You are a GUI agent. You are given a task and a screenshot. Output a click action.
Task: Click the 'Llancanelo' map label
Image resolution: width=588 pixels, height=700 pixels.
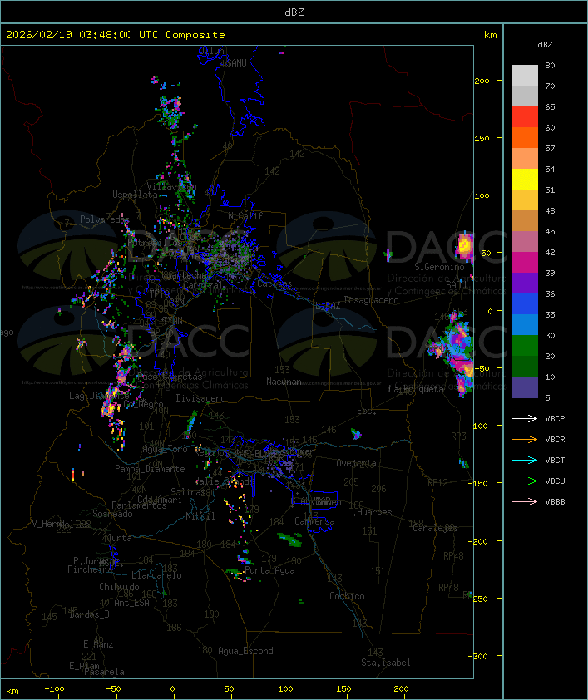pyautogui.click(x=156, y=575)
